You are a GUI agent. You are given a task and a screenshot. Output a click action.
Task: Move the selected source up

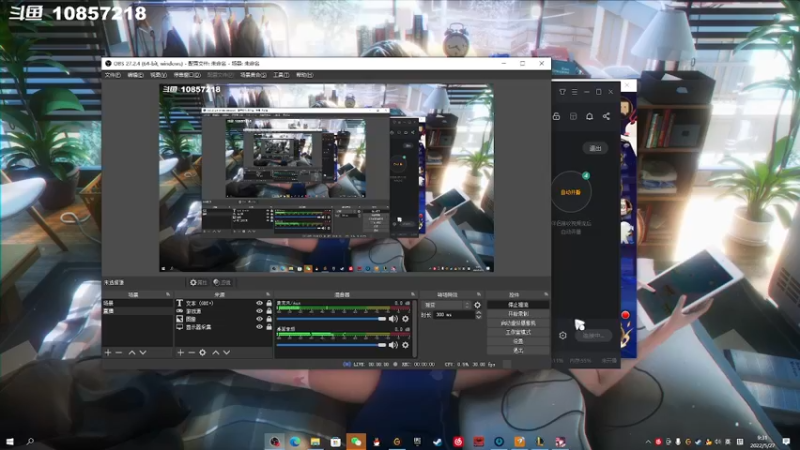[x=215, y=353]
